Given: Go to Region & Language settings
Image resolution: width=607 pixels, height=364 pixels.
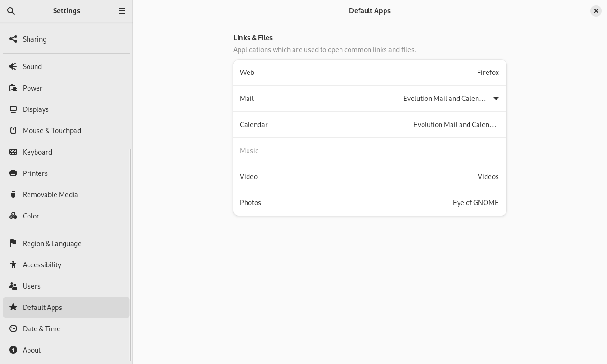Looking at the screenshot, I should (52, 244).
